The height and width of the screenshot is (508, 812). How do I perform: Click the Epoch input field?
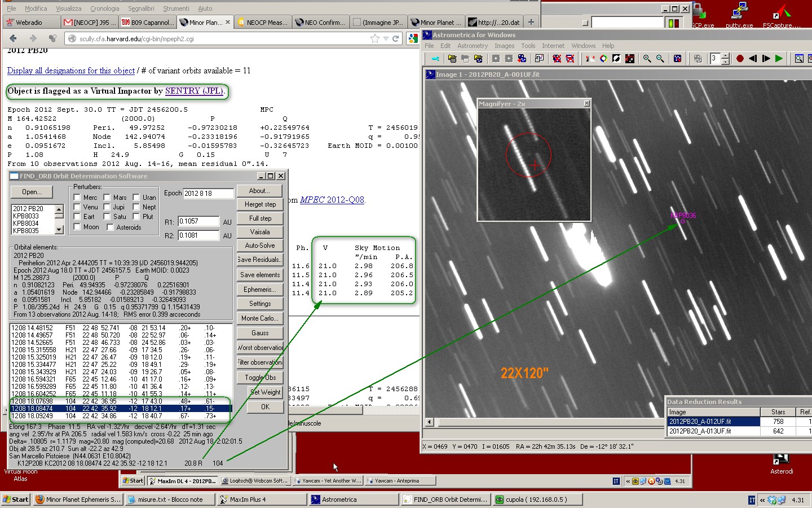point(208,193)
